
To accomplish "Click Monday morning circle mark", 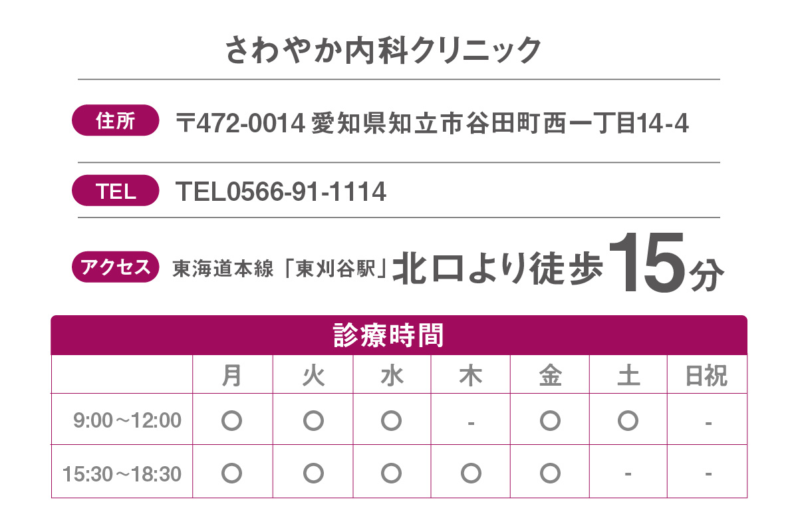I will coord(231,420).
